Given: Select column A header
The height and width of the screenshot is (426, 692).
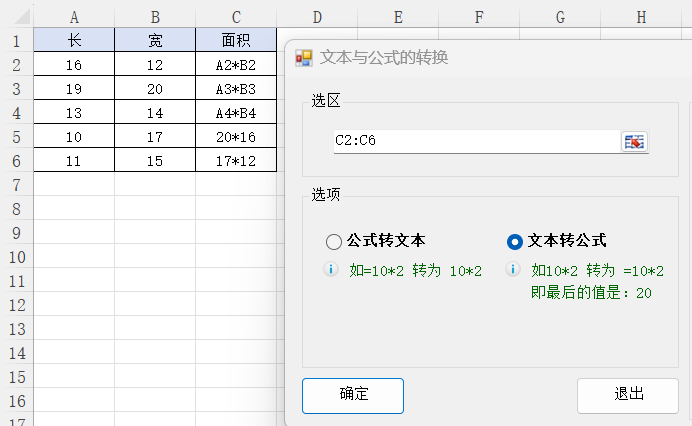Looking at the screenshot, I should point(74,17).
